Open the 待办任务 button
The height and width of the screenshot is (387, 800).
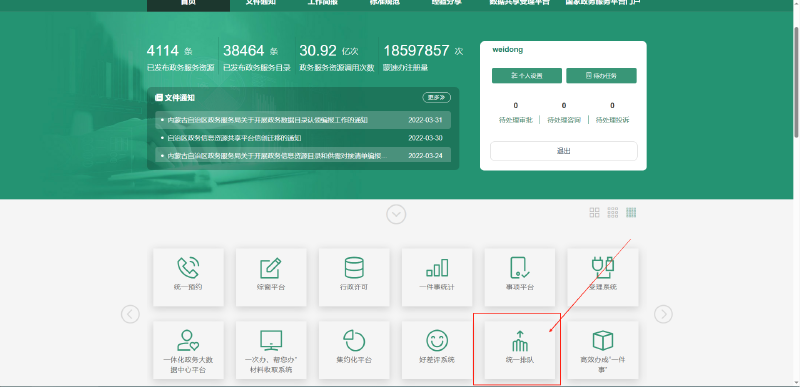coord(601,75)
